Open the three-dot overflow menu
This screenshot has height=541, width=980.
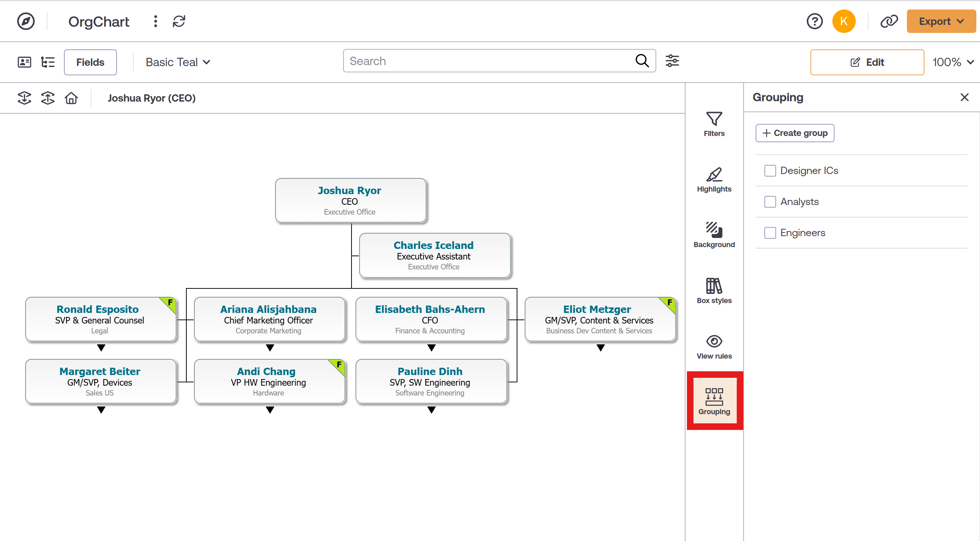click(155, 21)
